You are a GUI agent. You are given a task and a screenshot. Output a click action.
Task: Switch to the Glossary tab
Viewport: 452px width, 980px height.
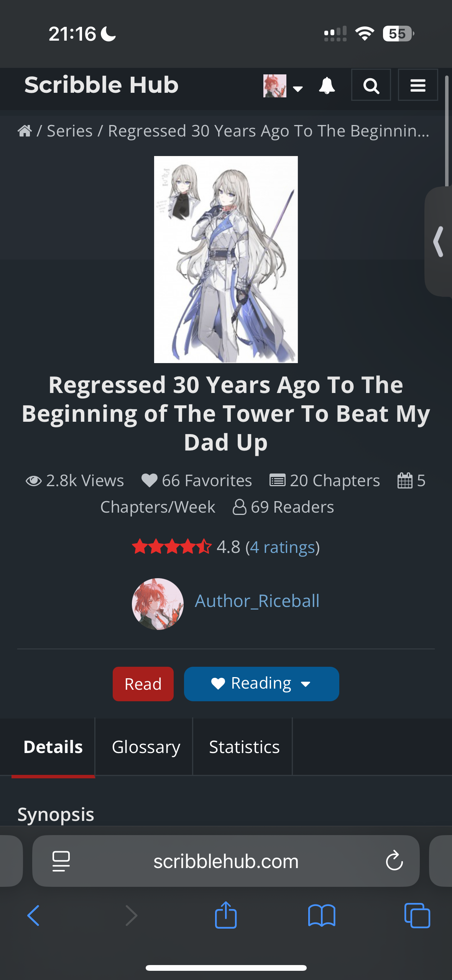point(146,747)
